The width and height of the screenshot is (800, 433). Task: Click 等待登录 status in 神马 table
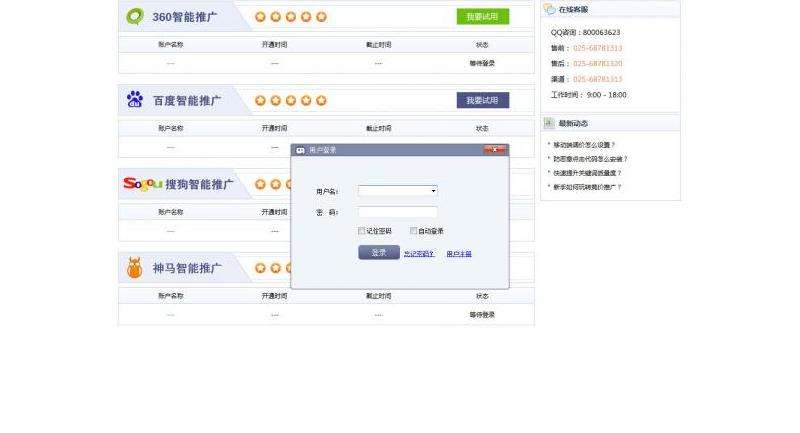click(482, 315)
